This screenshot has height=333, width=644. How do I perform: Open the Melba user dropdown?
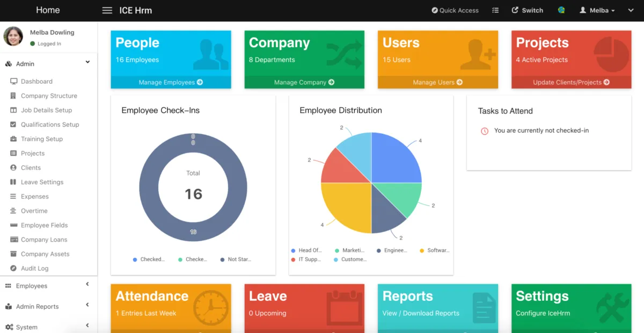(597, 10)
